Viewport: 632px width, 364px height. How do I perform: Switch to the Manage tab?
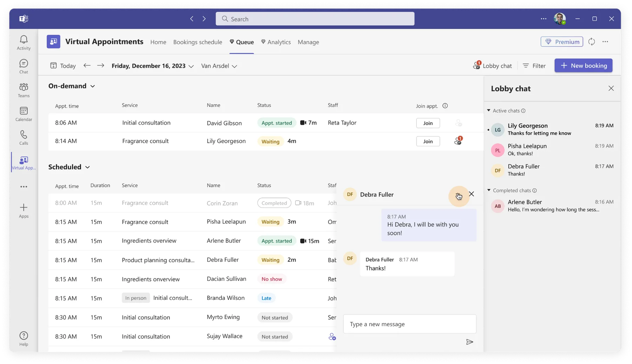[308, 42]
